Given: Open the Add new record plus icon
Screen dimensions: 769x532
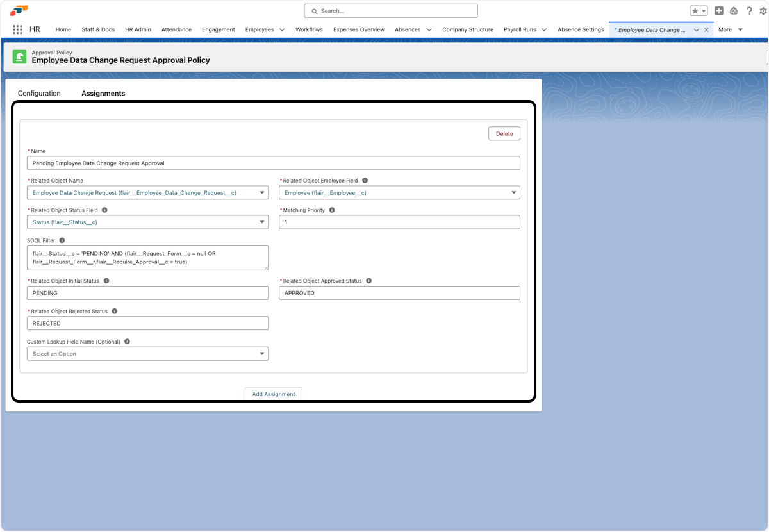Looking at the screenshot, I should tap(718, 10).
